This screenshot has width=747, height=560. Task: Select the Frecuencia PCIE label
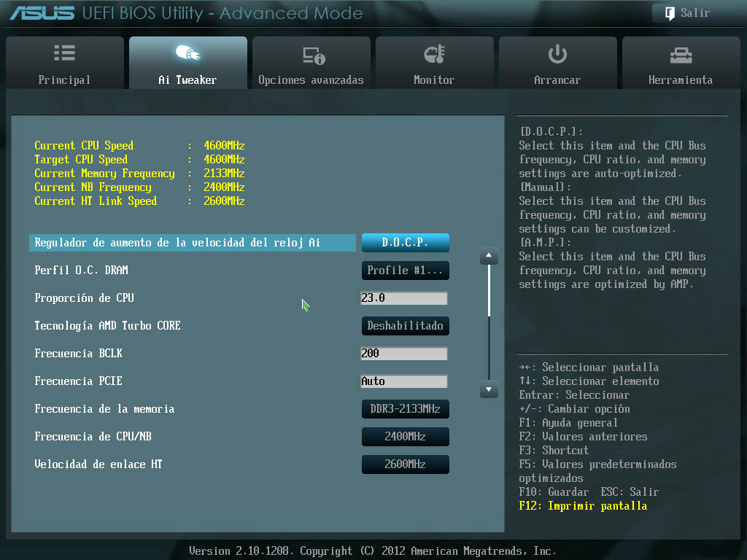79,381
